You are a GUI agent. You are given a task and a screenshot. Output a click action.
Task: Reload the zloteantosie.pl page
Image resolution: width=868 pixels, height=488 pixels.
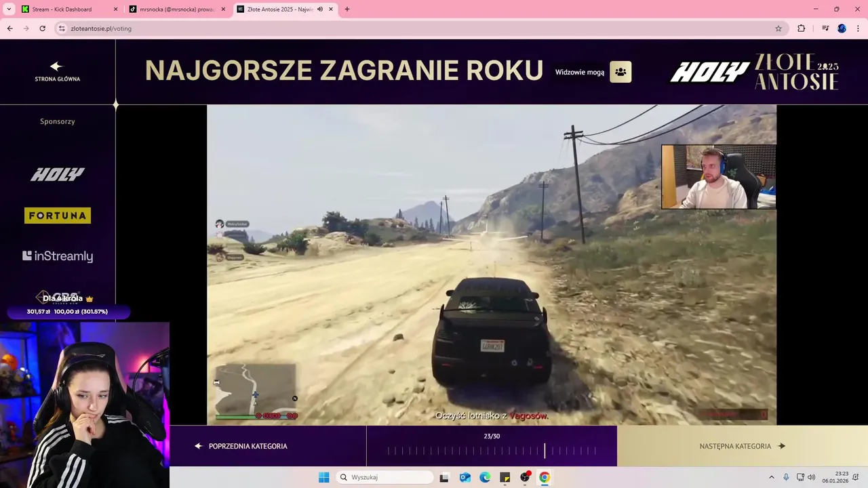coord(43,28)
